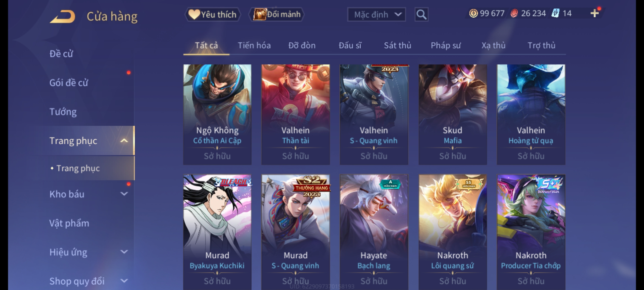
Task: Tap the back arrow icon beside Cửa hàng
Action: click(x=62, y=17)
